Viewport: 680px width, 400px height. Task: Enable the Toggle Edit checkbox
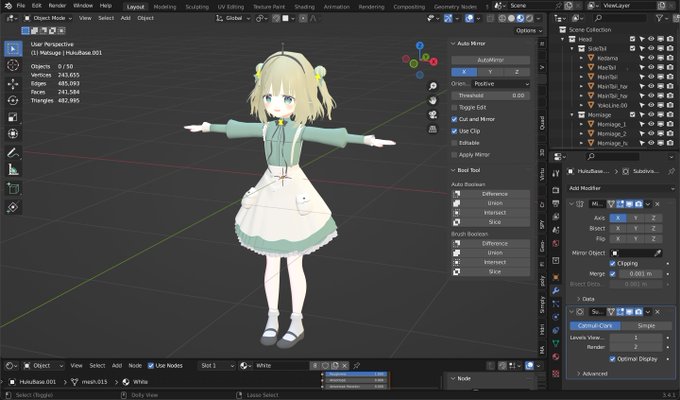pos(454,108)
